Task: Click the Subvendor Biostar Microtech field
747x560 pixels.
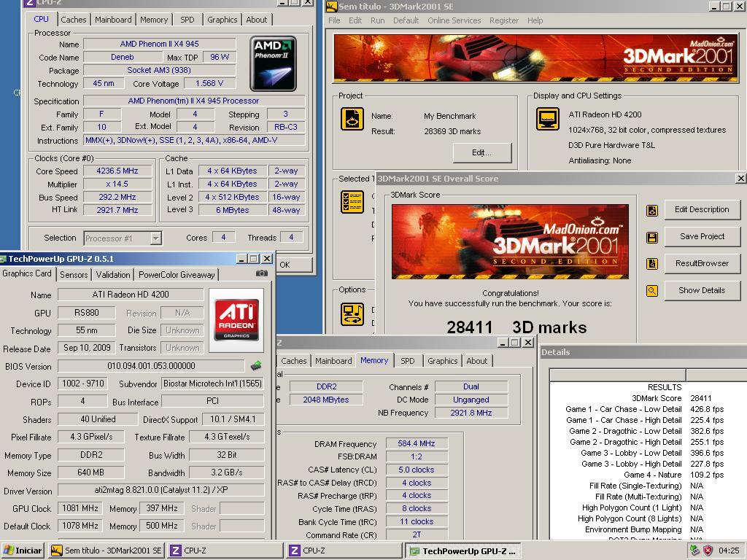Action: 212,384
